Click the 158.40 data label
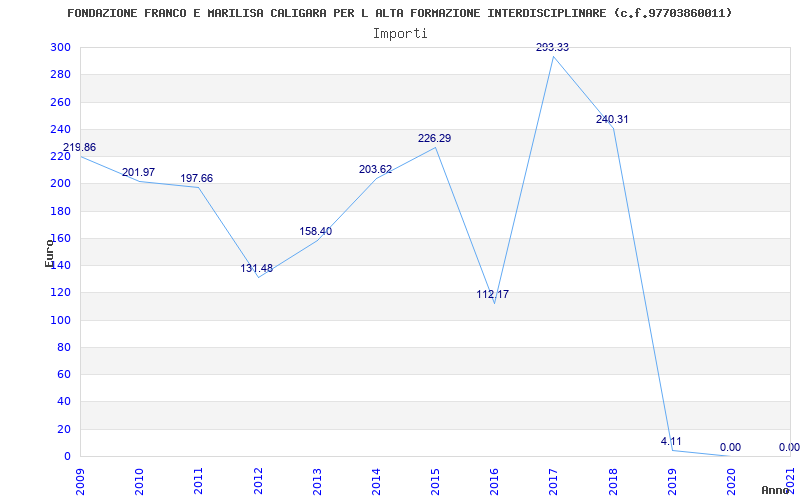Screen dimensions: 800x500 click(x=315, y=231)
